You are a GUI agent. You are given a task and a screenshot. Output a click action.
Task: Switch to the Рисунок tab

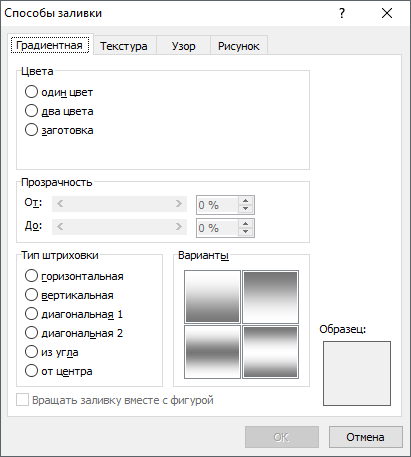coord(239,46)
